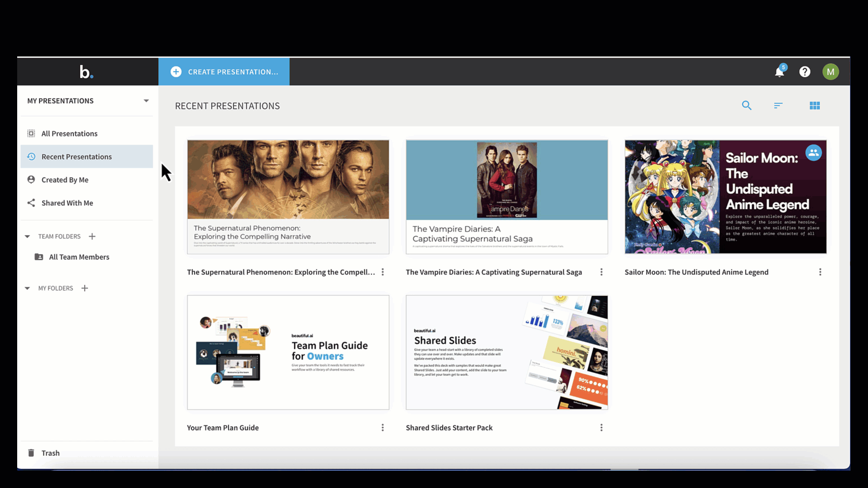Add a new folder under My Folders
Image resolution: width=868 pixels, height=488 pixels.
coord(85,288)
